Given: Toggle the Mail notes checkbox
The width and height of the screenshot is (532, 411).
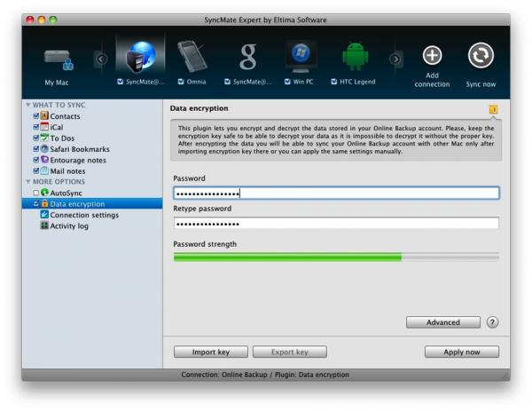Looking at the screenshot, I should click(36, 170).
